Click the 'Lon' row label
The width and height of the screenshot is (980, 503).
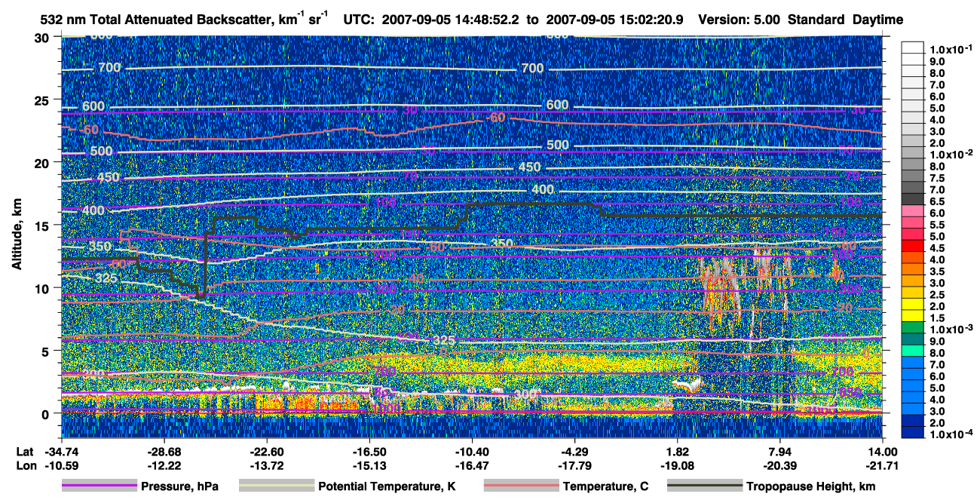click(x=25, y=465)
